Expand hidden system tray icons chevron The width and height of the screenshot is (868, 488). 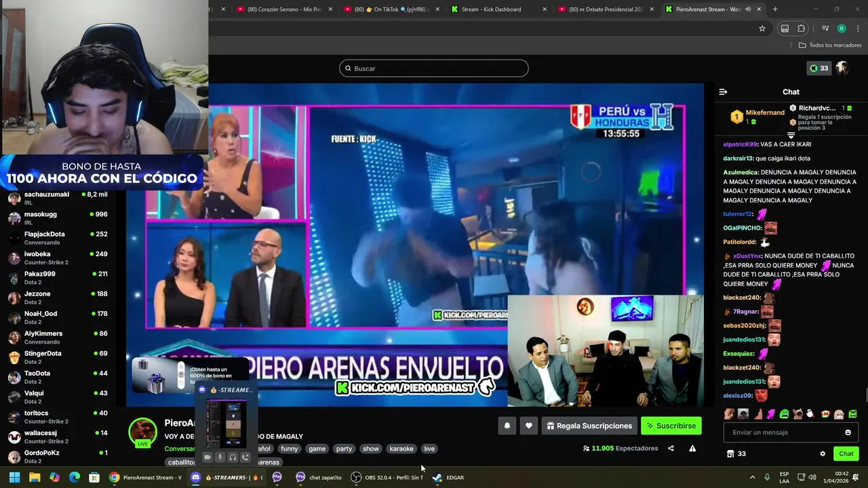[x=752, y=477]
